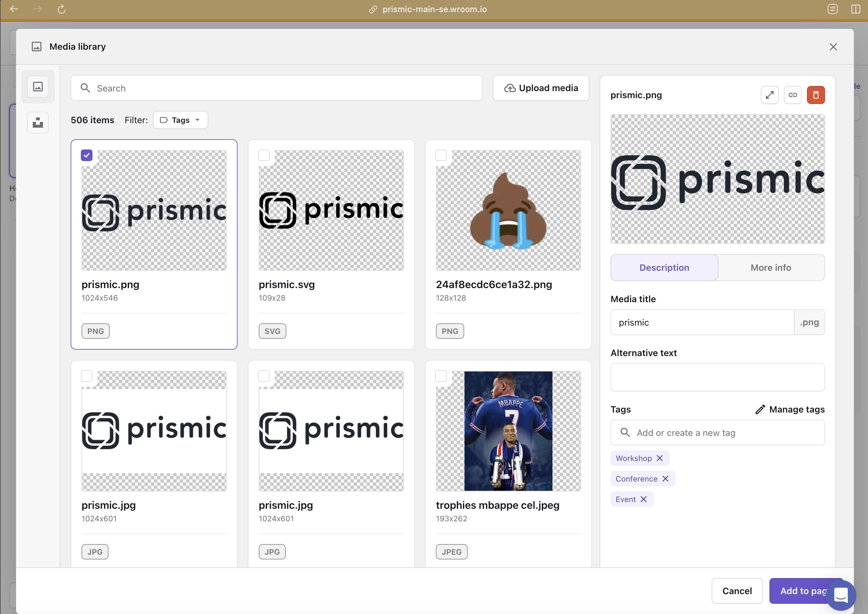This screenshot has width=868, height=614.
Task: Remove the Conference tag
Action: point(665,479)
